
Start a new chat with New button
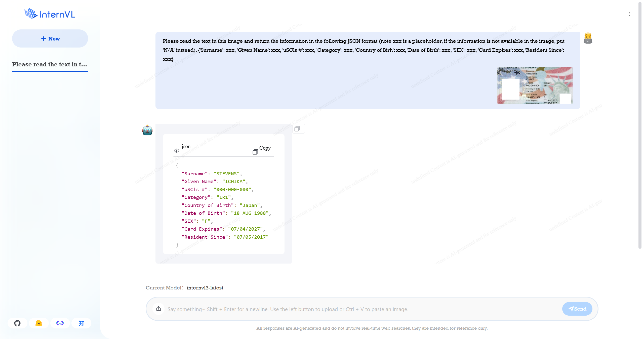50,38
